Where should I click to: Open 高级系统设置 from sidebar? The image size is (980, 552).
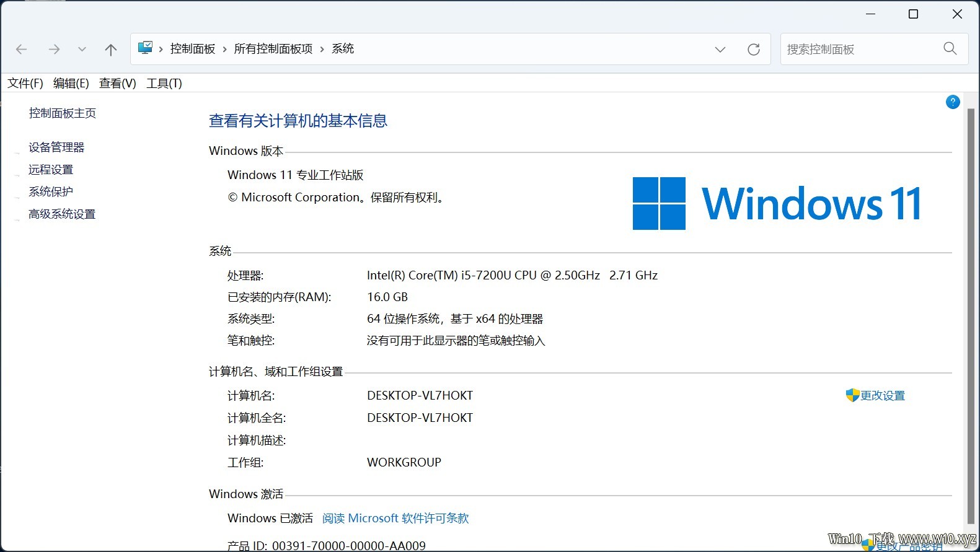(62, 214)
